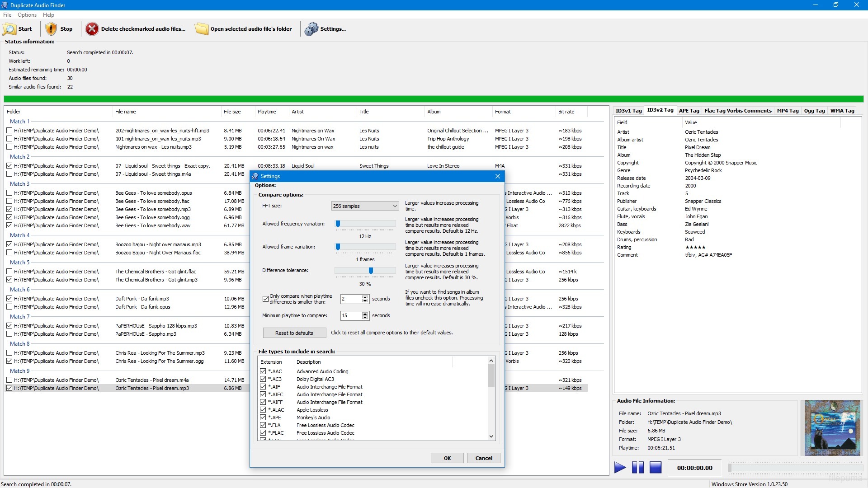The image size is (868, 488).
Task: Uncheck the playtime difference compare option
Action: tap(266, 299)
